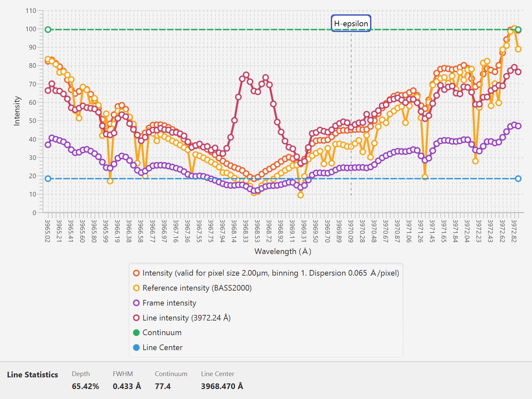
Task: Click the Depth value 65.42%
Action: click(x=85, y=386)
